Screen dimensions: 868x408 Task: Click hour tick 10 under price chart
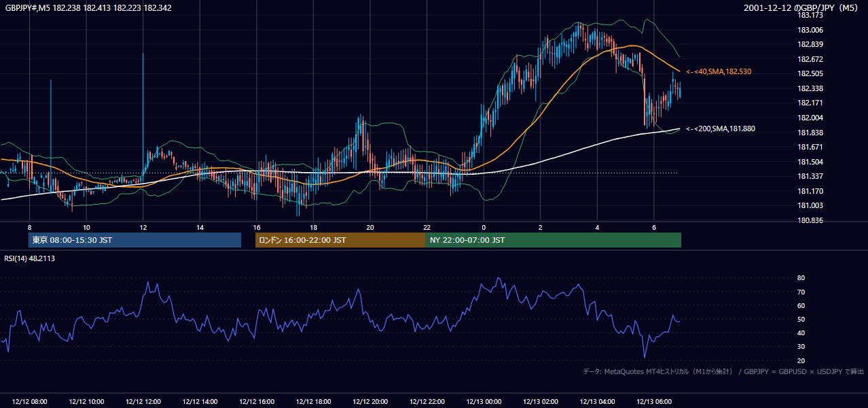[x=86, y=227]
